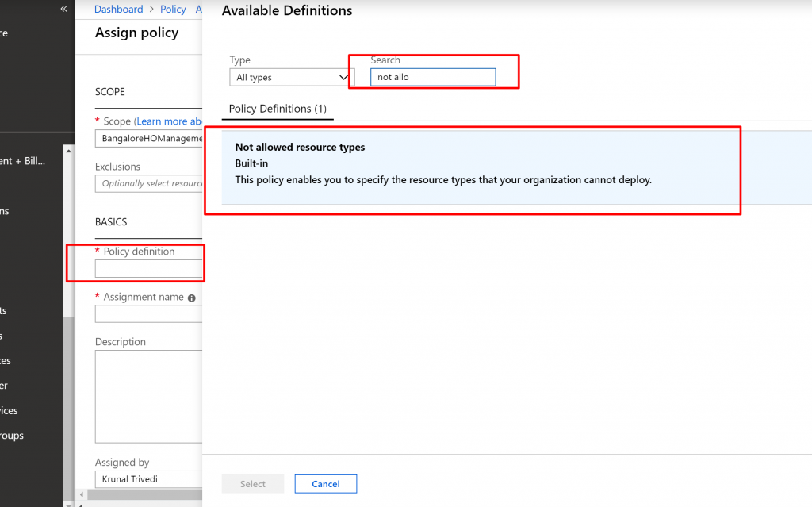Focus the Assignment name text box
Screen dimensions: 812x507
[148, 314]
